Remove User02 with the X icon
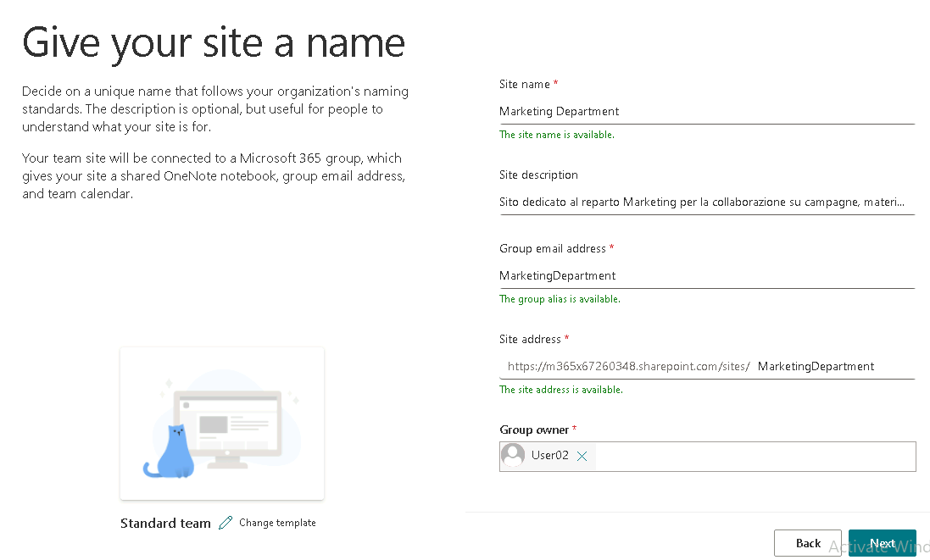This screenshot has height=560, width=930. click(582, 456)
